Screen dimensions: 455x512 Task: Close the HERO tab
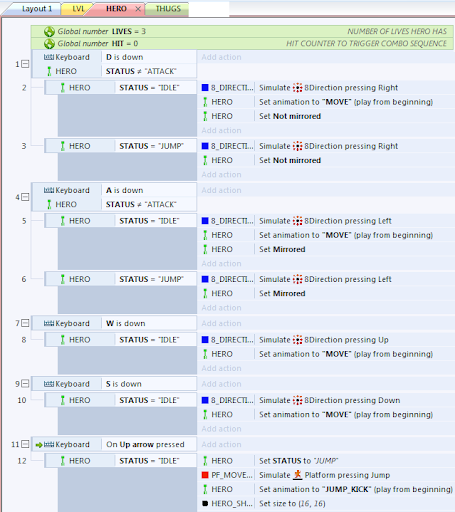(138, 9)
